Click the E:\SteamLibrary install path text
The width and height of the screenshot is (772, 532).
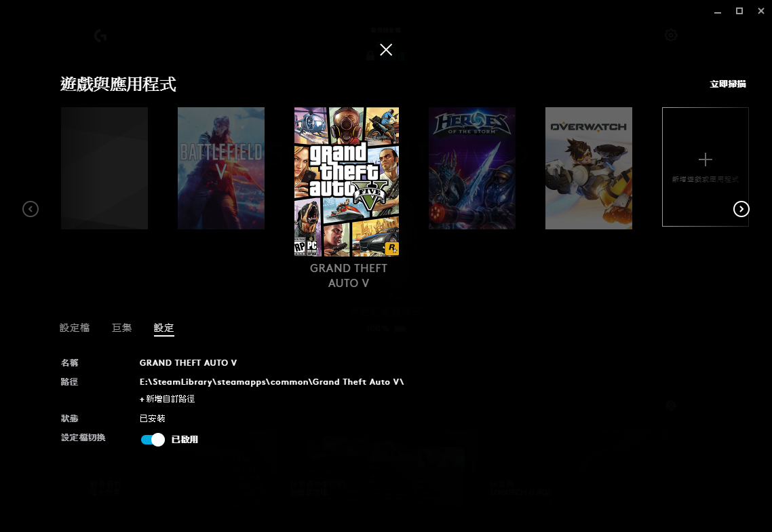pyautogui.click(x=272, y=382)
